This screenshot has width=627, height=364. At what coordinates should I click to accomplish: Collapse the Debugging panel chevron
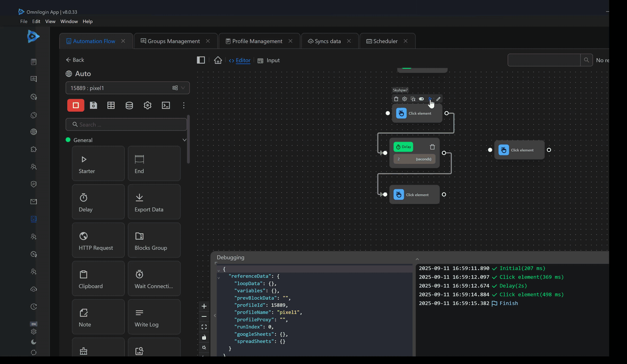[x=417, y=259]
